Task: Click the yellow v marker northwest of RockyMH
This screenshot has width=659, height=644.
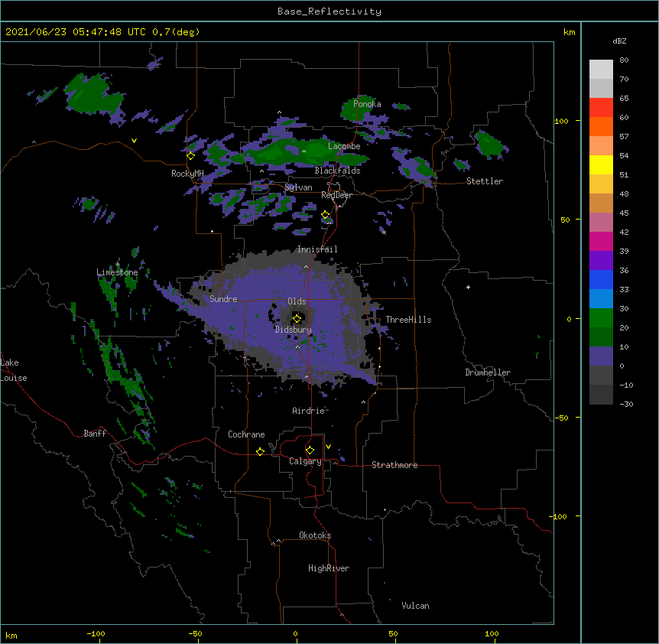Action: pos(134,141)
